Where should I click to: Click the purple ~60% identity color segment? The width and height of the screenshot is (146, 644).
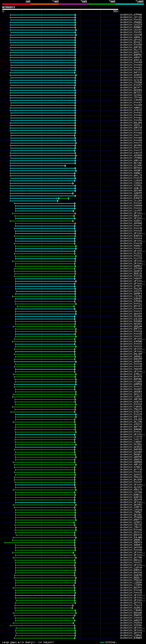73,4
